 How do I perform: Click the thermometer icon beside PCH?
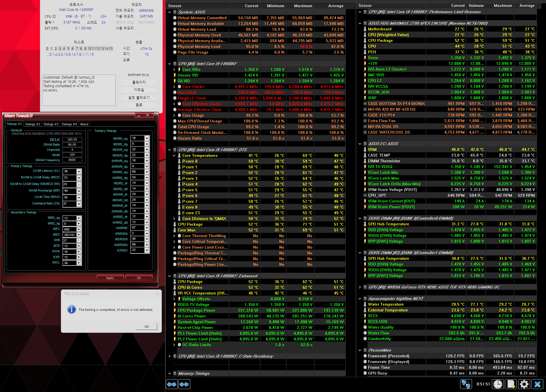[x=365, y=52]
